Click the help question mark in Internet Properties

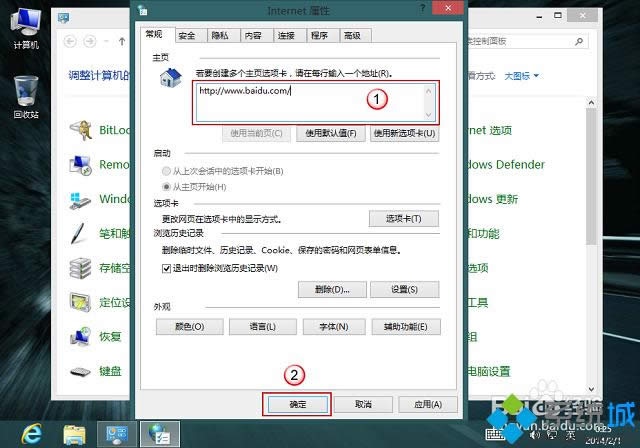[422, 8]
